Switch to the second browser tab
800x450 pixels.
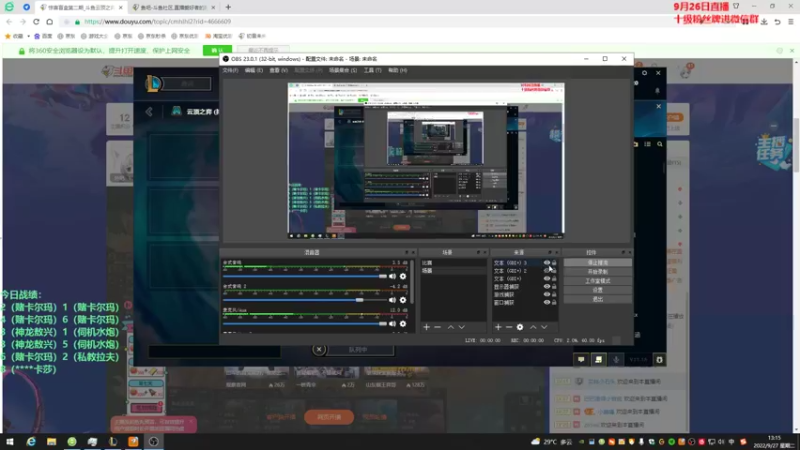[x=173, y=8]
